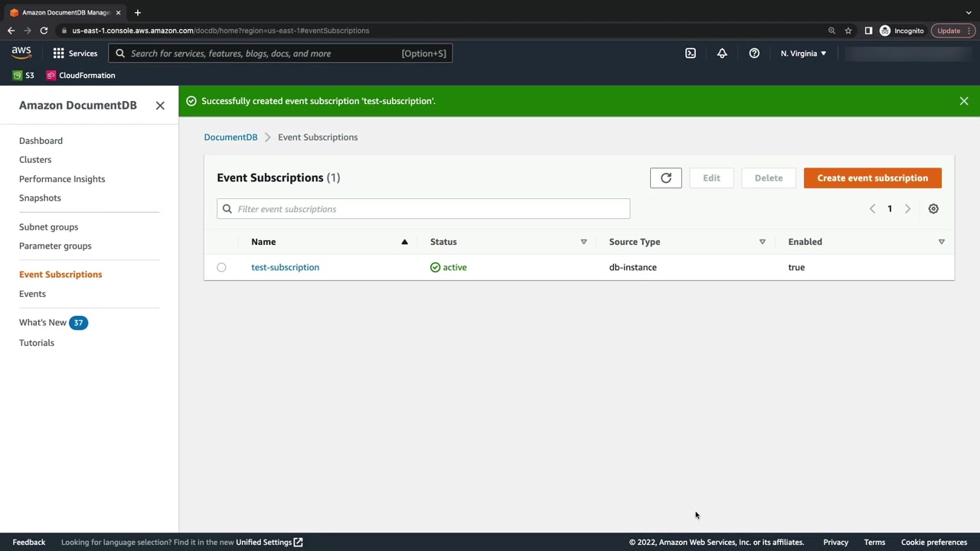Image resolution: width=980 pixels, height=551 pixels.
Task: Open the Chrome three-dot menu
Action: (x=969, y=31)
